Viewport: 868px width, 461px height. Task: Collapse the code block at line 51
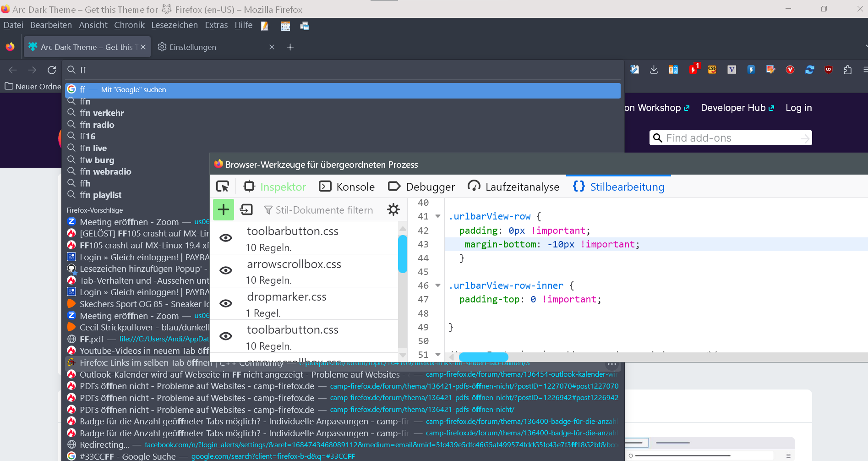point(438,355)
